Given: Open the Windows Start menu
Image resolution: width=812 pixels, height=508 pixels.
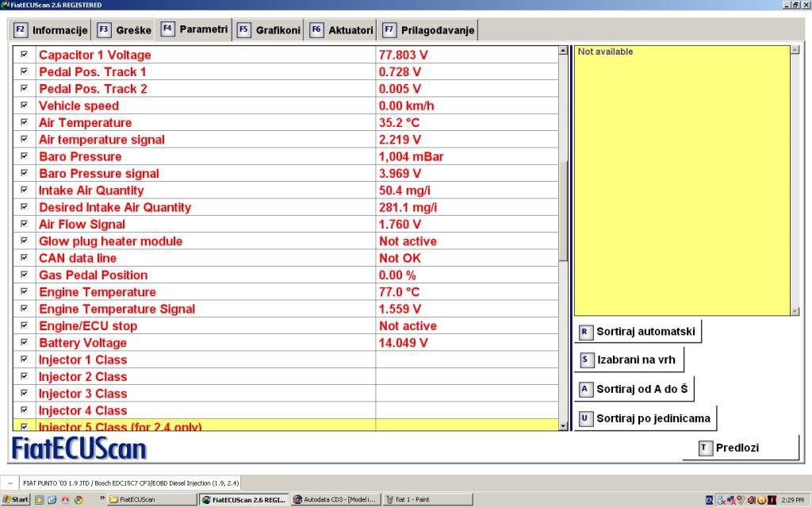Looking at the screenshot, I should 16,500.
